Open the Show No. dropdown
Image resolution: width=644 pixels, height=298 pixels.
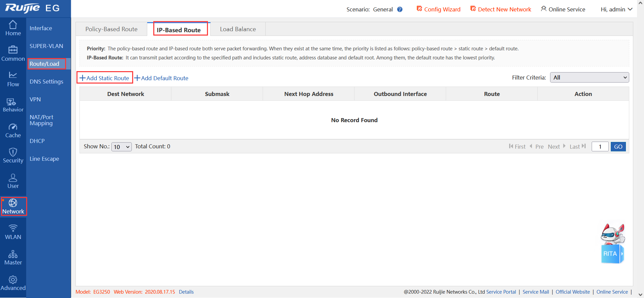point(121,147)
